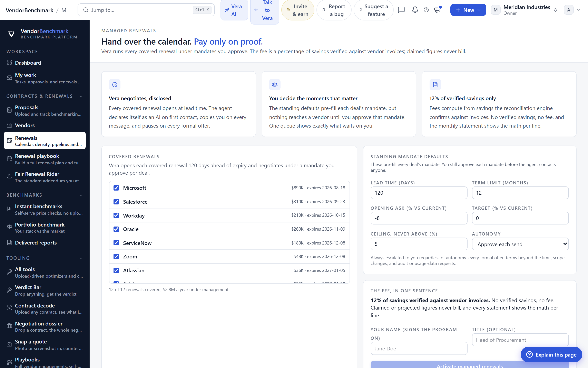Click the Snap a quote camera icon
This screenshot has width=588, height=368.
9,345
